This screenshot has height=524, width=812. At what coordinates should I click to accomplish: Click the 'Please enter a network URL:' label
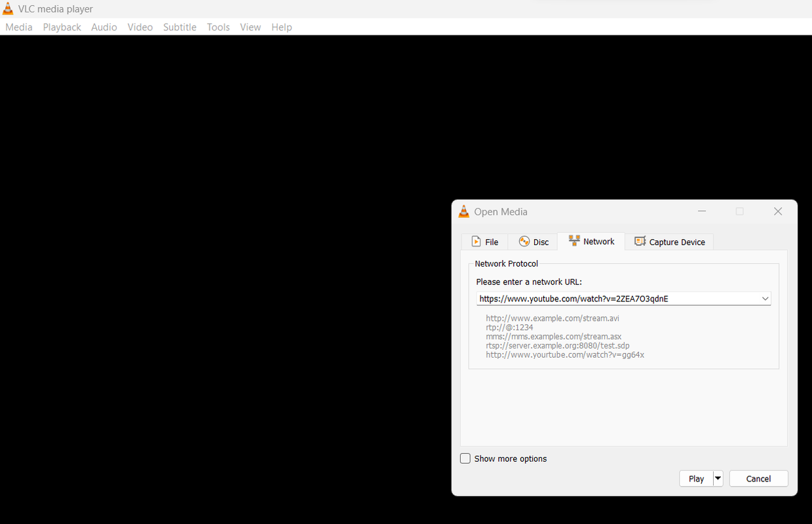(529, 282)
